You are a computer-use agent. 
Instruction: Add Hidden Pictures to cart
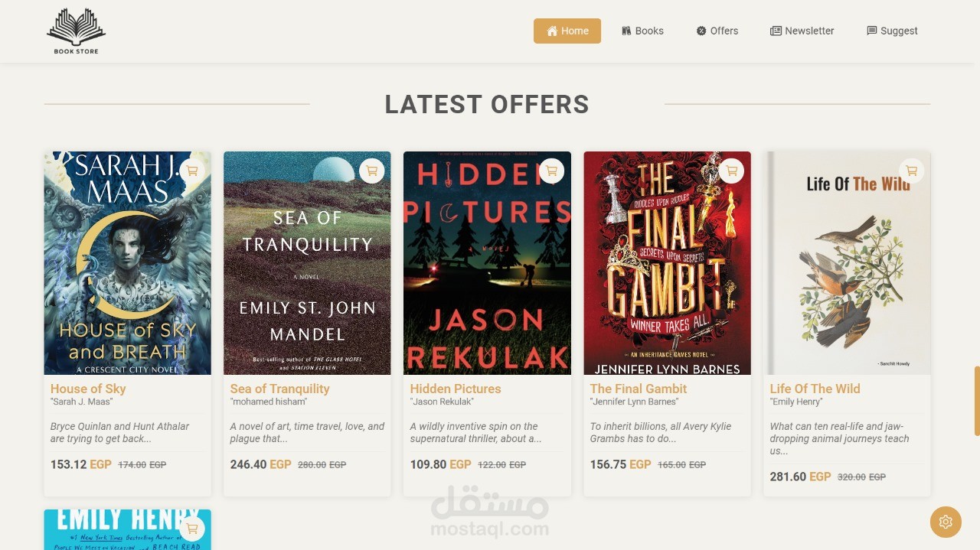[552, 171]
